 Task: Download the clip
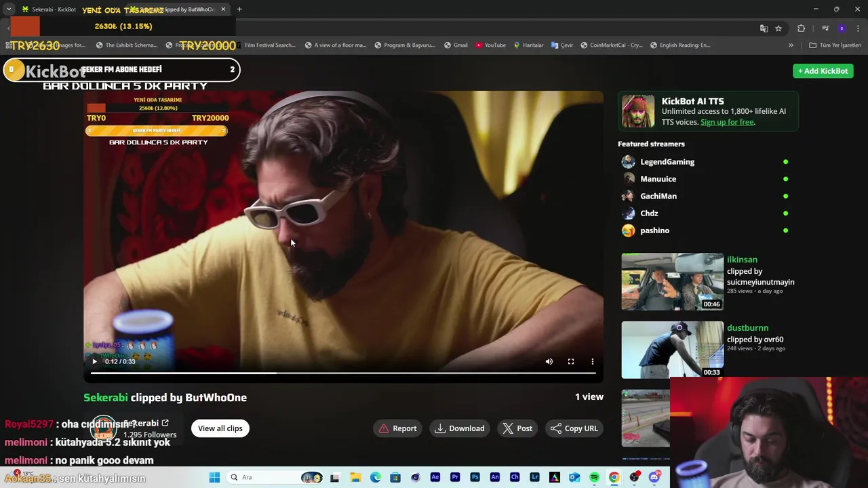pyautogui.click(x=460, y=428)
